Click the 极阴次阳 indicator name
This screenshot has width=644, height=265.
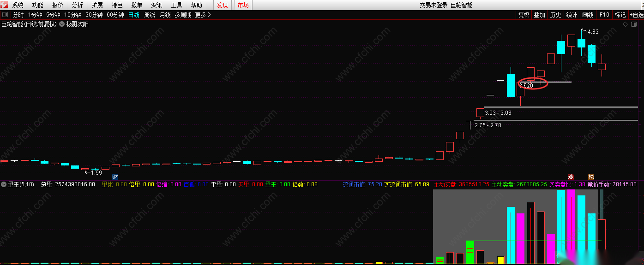coord(78,24)
